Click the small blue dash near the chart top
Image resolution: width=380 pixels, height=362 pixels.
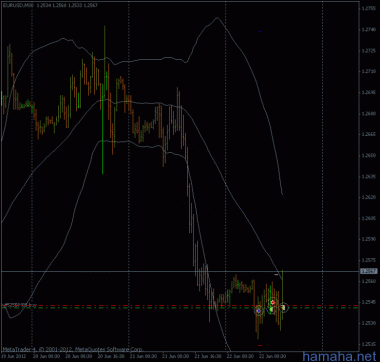260,31
